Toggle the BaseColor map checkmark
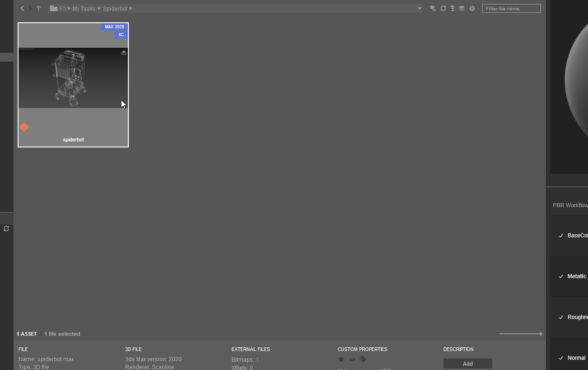The height and width of the screenshot is (370, 588). coord(561,236)
